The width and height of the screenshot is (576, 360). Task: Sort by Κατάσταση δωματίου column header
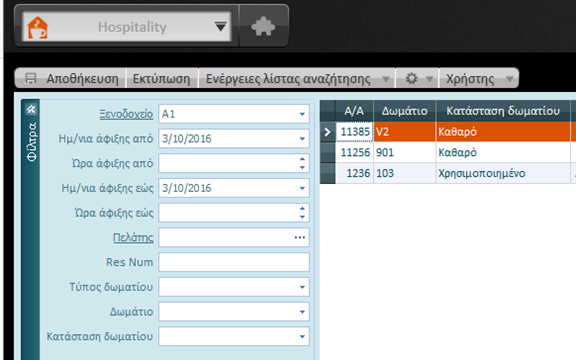click(503, 111)
